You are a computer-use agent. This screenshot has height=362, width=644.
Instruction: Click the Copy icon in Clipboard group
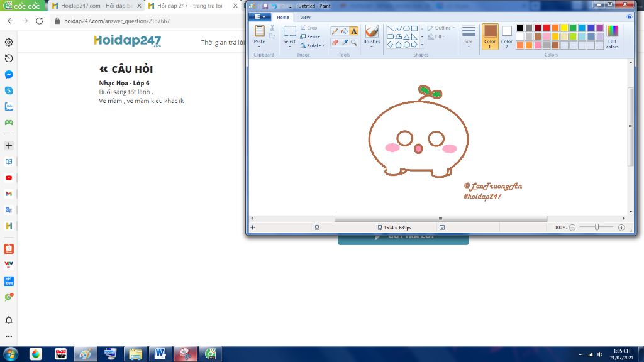pyautogui.click(x=272, y=37)
